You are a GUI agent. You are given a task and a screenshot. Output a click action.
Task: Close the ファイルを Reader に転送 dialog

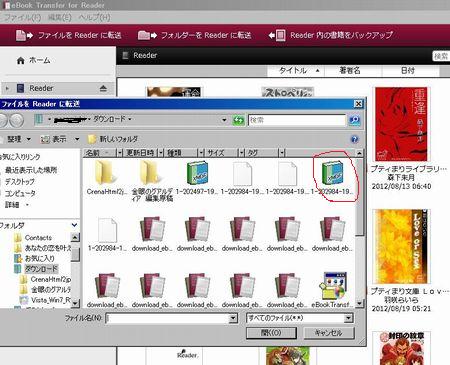358,104
